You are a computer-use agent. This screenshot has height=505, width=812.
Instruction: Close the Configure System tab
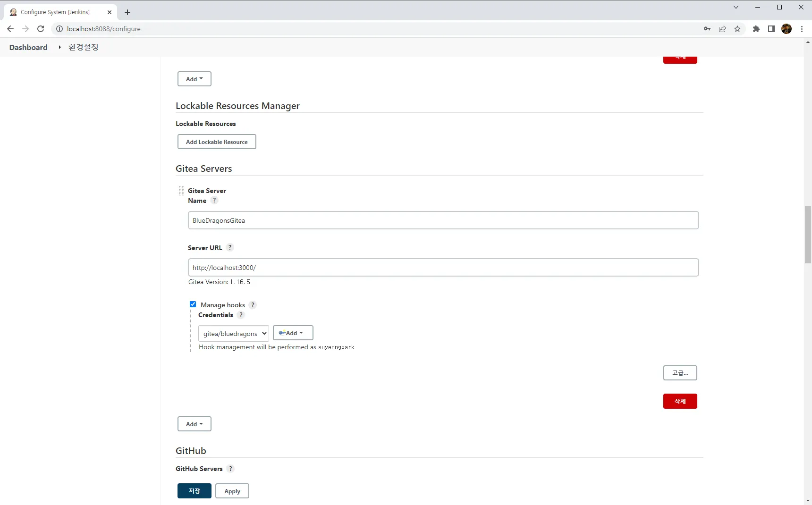pos(110,12)
